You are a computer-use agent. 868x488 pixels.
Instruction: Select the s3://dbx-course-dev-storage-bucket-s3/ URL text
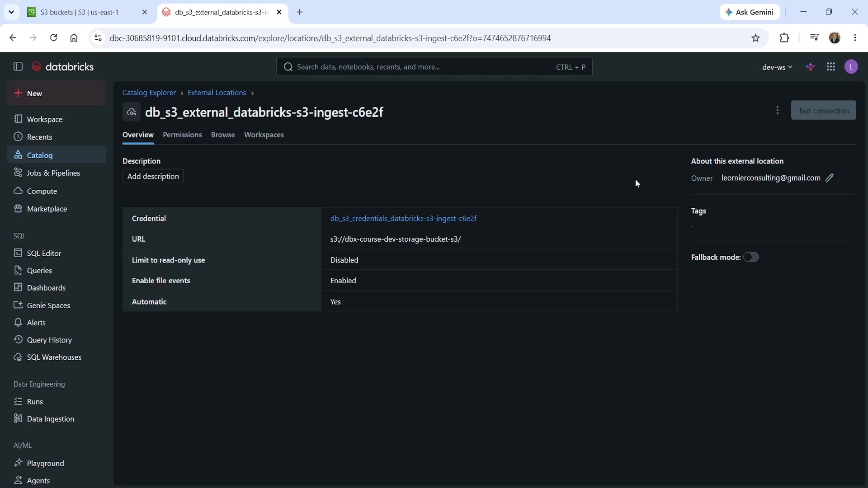pyautogui.click(x=396, y=239)
